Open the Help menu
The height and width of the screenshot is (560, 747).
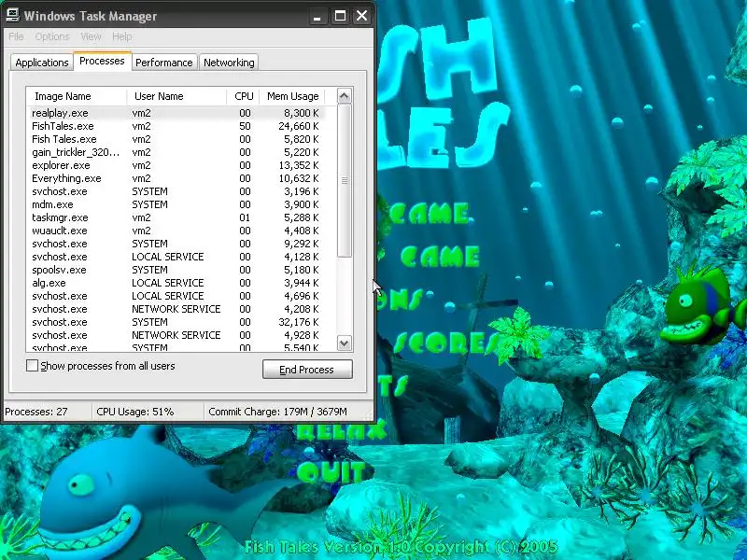tap(122, 36)
